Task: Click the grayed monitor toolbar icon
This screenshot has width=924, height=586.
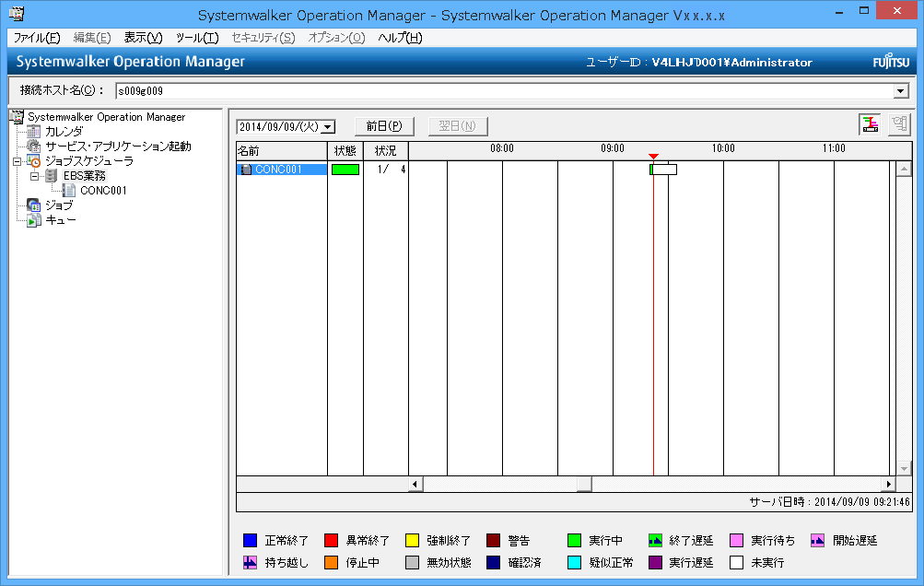Action: coord(899,123)
